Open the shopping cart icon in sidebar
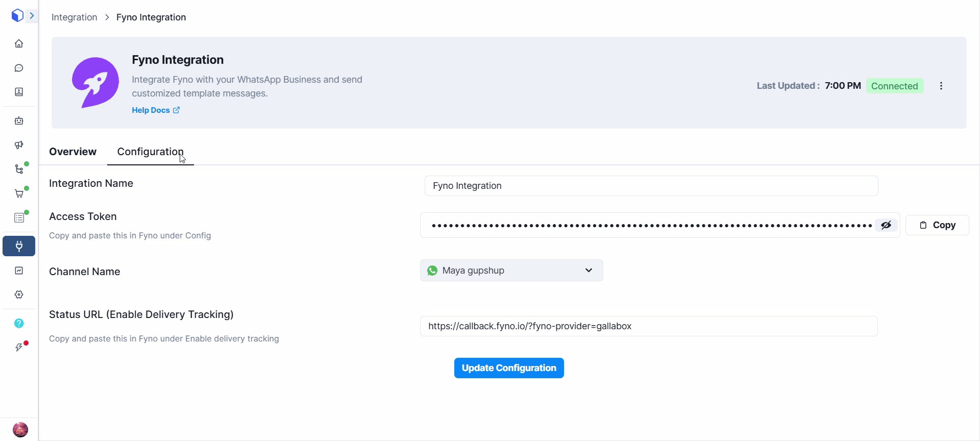This screenshot has width=980, height=441. [x=19, y=193]
